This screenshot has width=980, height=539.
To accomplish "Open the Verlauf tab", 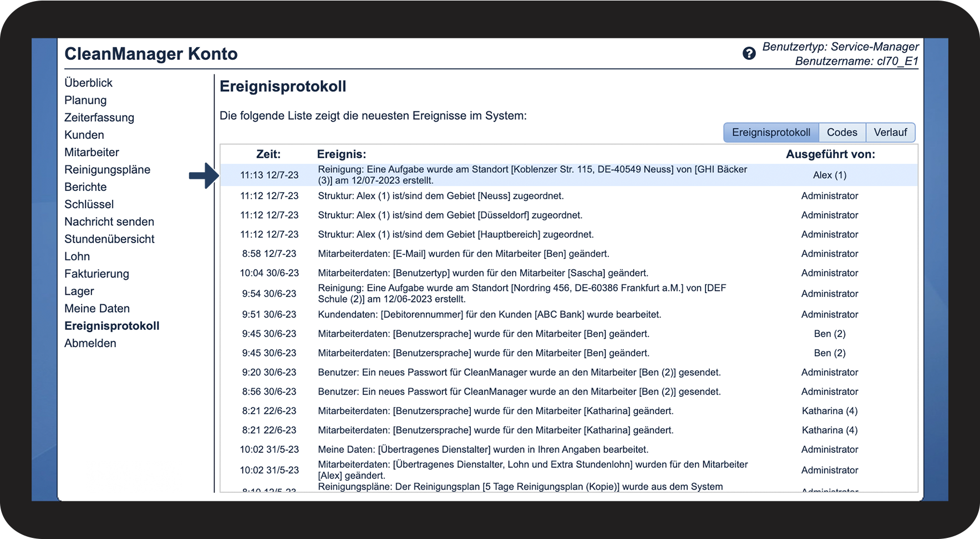I will pyautogui.click(x=890, y=133).
